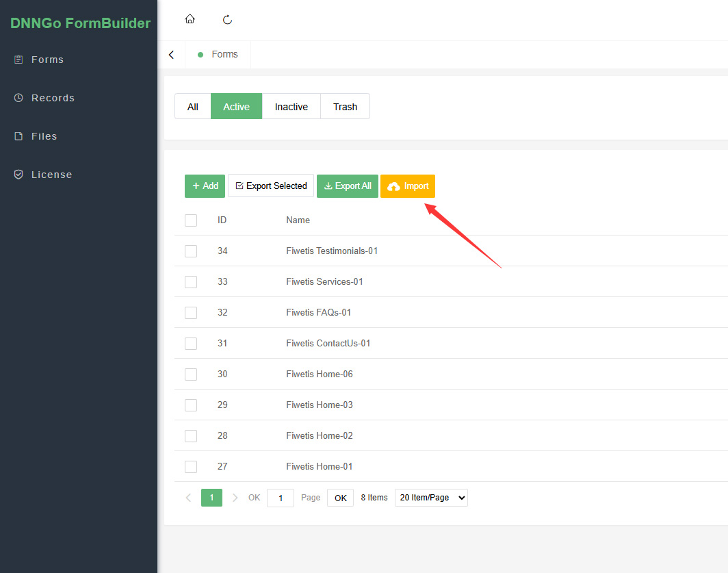This screenshot has width=728, height=573.
Task: Switch to the Active filter tab
Action: (236, 106)
